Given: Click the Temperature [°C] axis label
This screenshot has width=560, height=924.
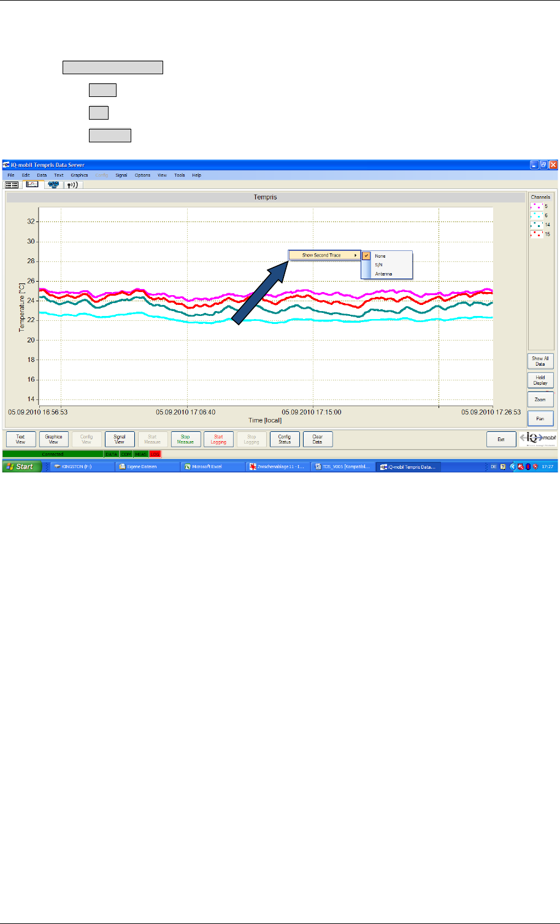Looking at the screenshot, I should [22, 307].
